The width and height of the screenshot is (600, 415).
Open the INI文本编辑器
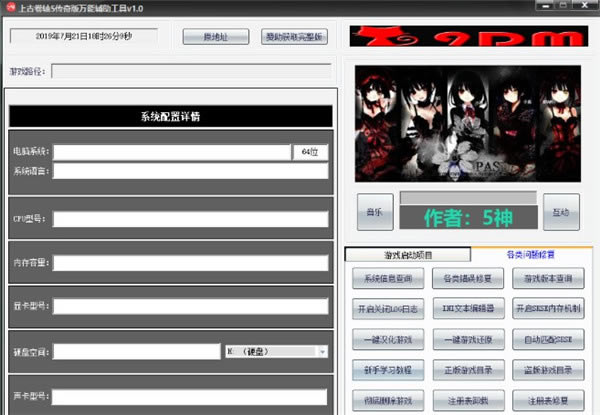point(468,308)
